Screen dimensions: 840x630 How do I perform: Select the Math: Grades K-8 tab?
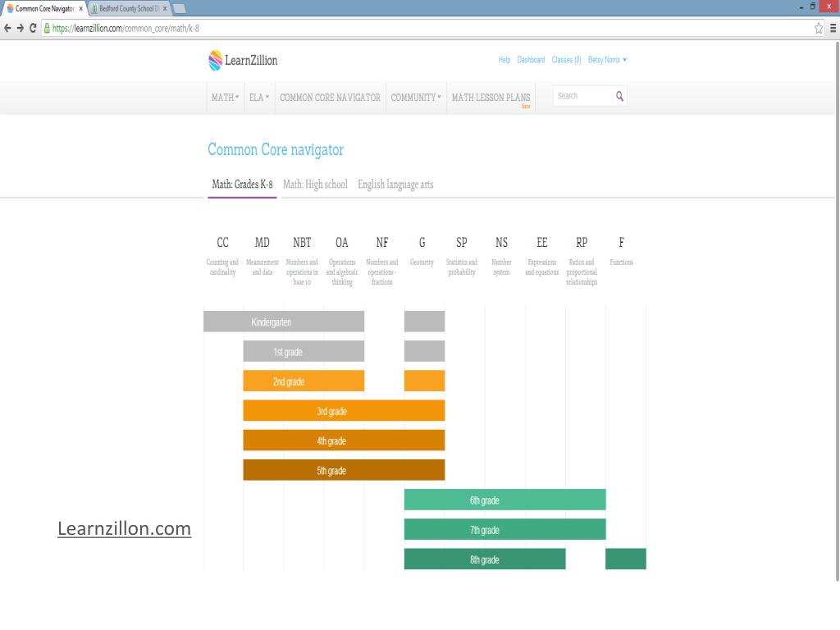coord(242,185)
